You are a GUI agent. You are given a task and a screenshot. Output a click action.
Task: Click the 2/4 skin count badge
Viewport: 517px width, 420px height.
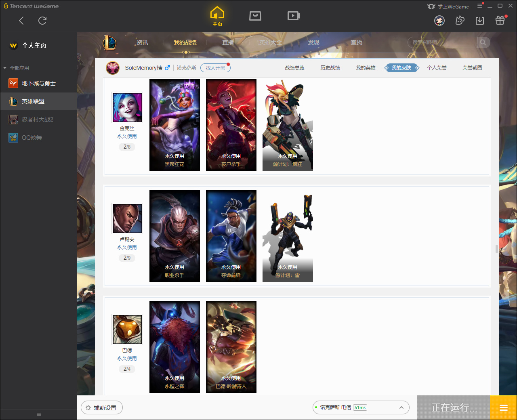tap(127, 369)
